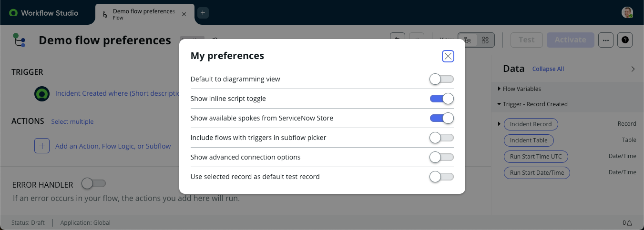Close the Demo flow preferences tab
The height and width of the screenshot is (230, 644).
(x=184, y=14)
